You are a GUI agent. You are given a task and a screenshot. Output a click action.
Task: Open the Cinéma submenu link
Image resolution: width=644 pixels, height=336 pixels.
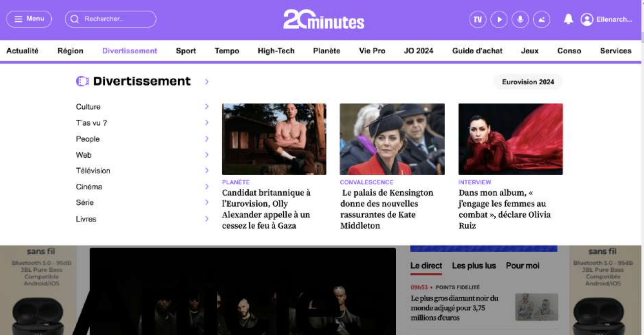pyautogui.click(x=89, y=187)
